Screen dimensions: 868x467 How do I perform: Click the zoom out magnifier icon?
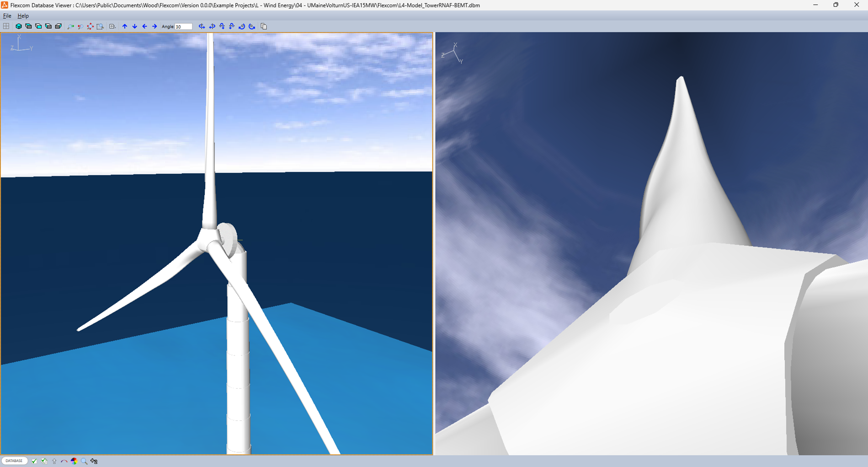tap(80, 27)
